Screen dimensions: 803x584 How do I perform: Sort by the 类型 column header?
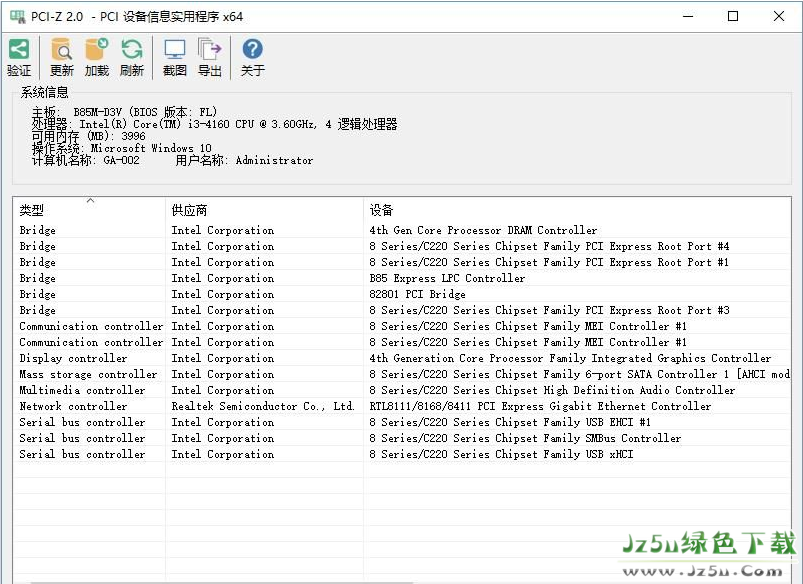click(x=89, y=210)
